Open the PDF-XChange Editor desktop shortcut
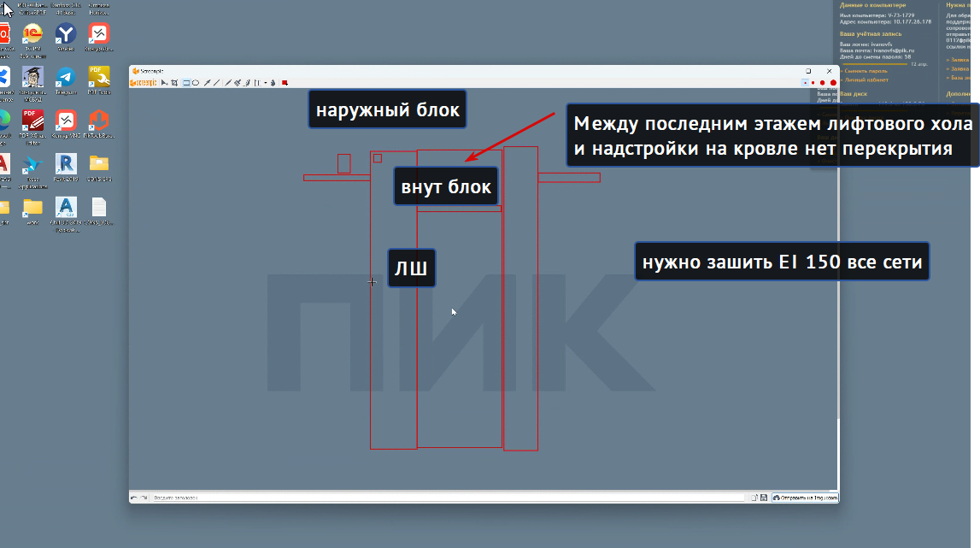Screen dimensions: 980x548 (32, 124)
